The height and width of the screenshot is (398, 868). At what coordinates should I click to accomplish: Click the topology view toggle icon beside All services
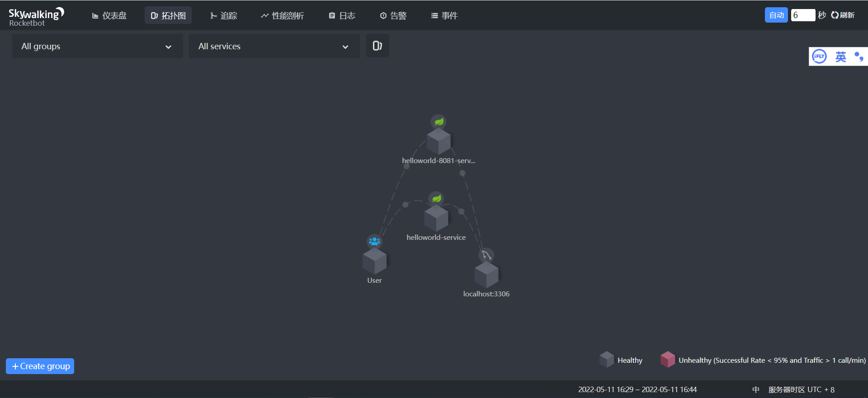pyautogui.click(x=377, y=46)
